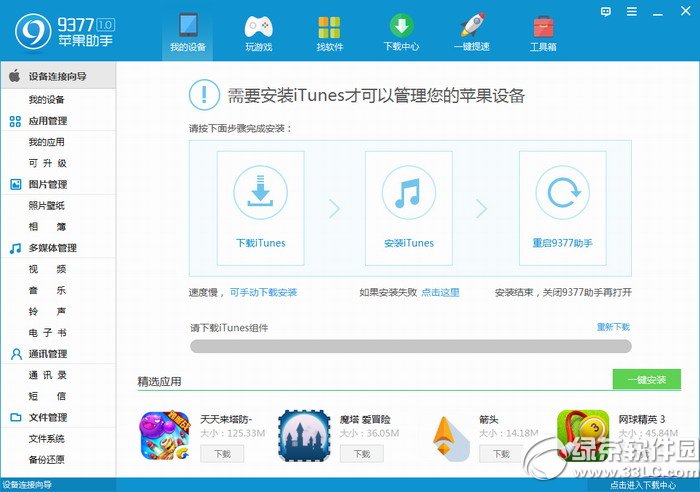Image resolution: width=700 pixels, height=492 pixels.
Task: Launch the 一键提速 rocket icon
Action: [472, 25]
